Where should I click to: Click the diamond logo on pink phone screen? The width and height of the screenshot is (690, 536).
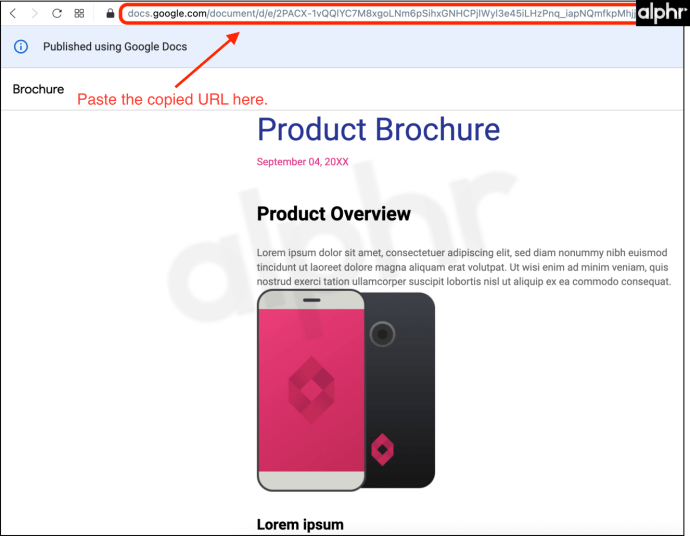311,390
